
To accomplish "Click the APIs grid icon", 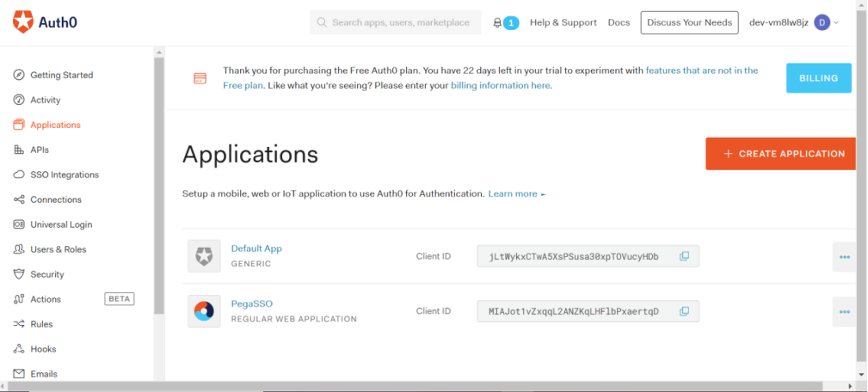I will point(20,150).
